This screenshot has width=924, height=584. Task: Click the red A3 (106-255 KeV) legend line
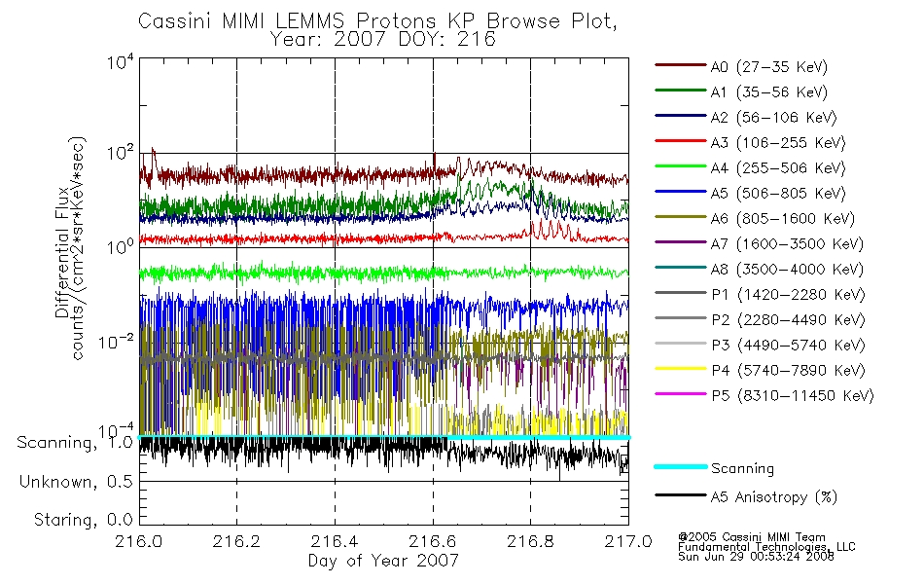click(x=681, y=141)
